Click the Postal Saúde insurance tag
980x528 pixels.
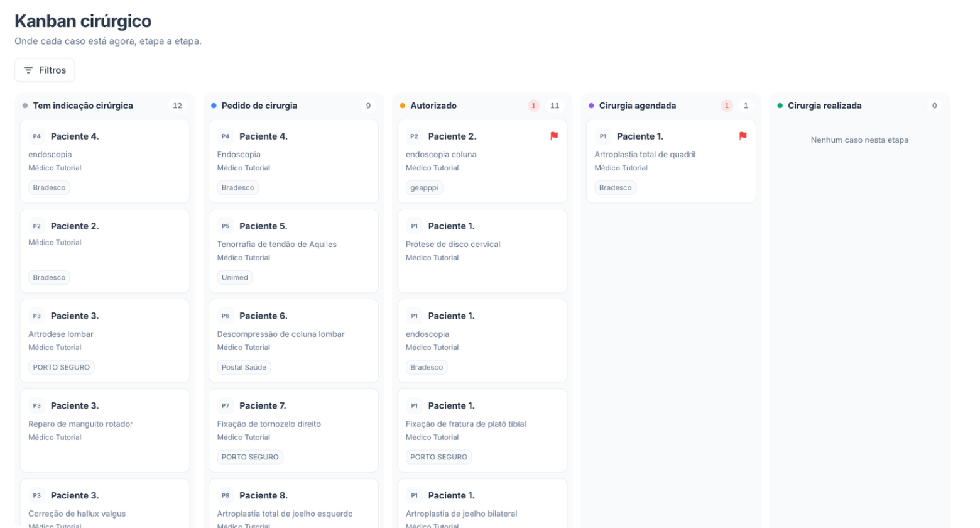click(244, 368)
